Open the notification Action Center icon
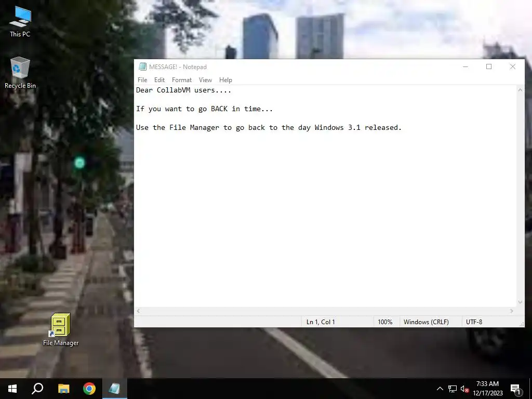 click(515, 389)
